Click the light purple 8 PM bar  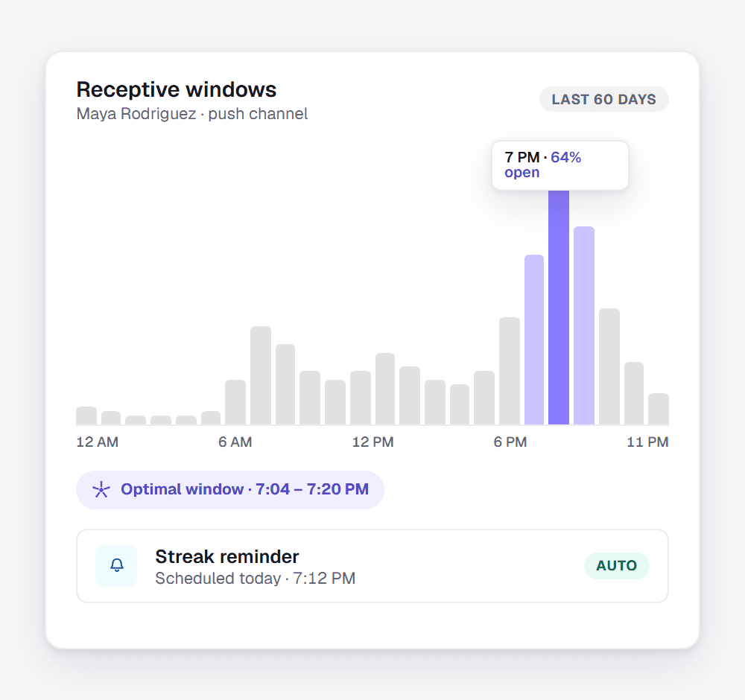584,325
